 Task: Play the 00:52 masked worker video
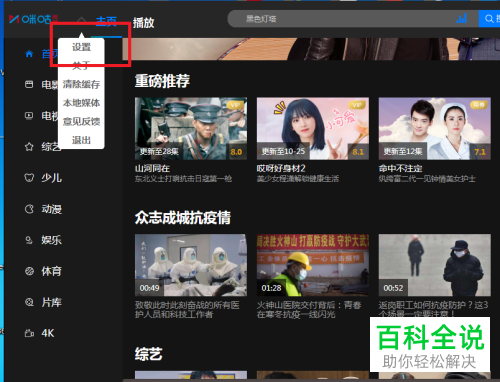(x=435, y=265)
